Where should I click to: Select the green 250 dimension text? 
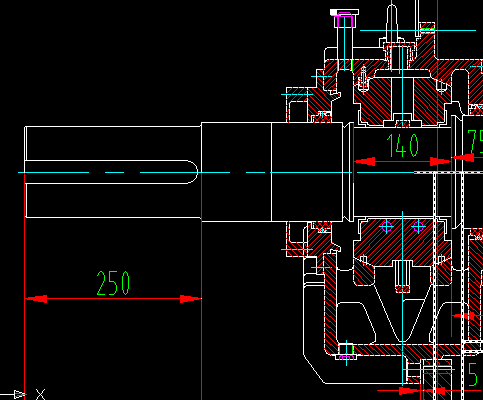[113, 283]
